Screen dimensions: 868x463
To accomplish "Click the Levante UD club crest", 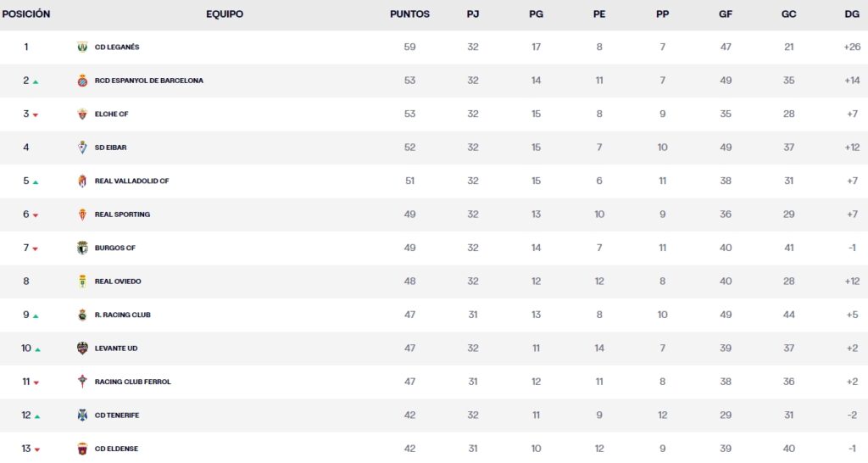I will pyautogui.click(x=82, y=349).
